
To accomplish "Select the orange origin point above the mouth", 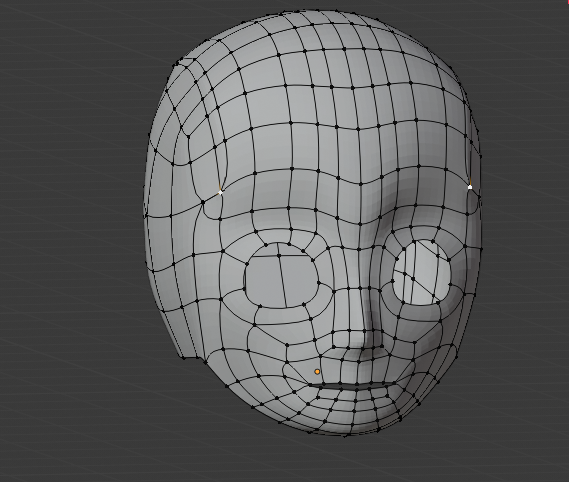I will point(317,372).
